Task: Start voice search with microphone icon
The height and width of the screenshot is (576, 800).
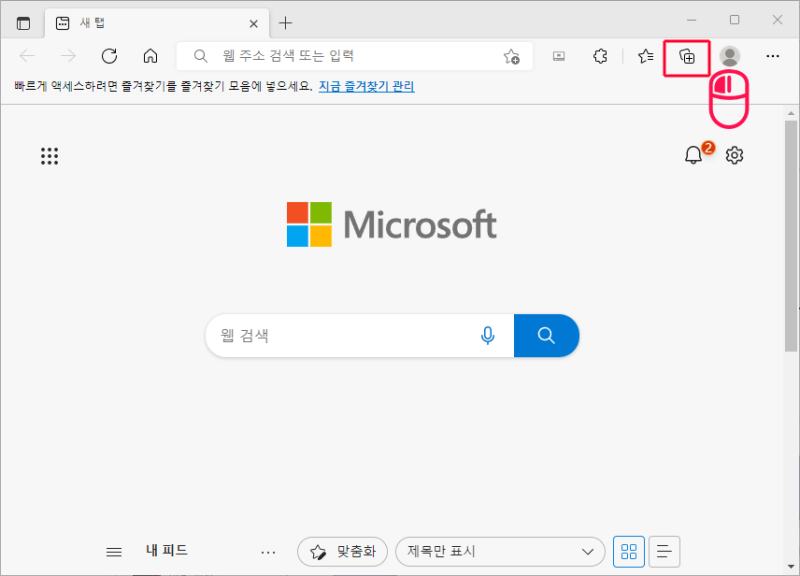Action: click(488, 335)
